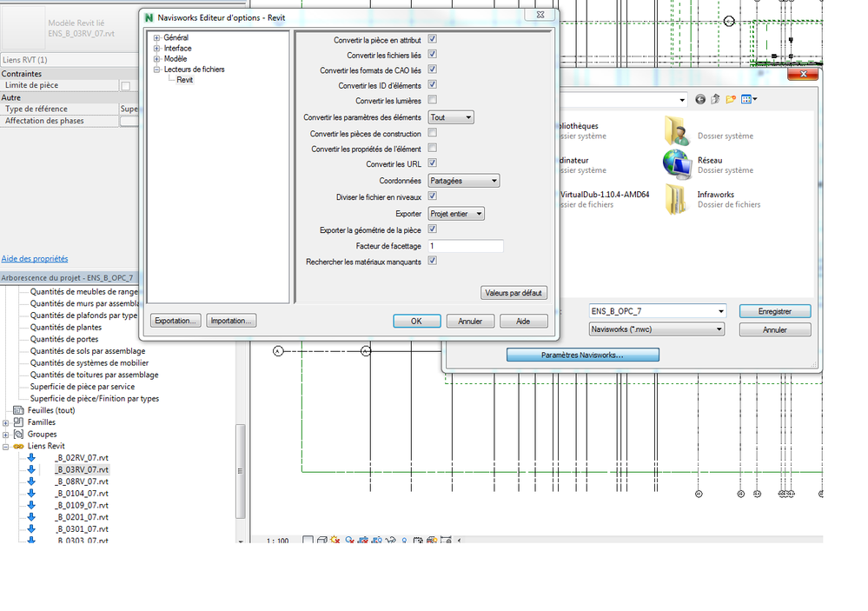Click Annuler in the options editor
Viewport: 868px width, 611px height.
point(470,322)
